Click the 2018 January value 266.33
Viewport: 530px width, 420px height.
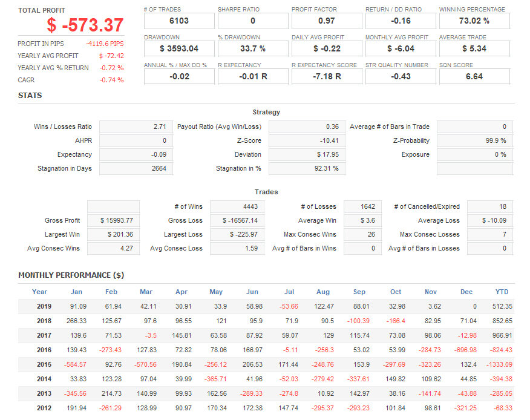(x=76, y=321)
